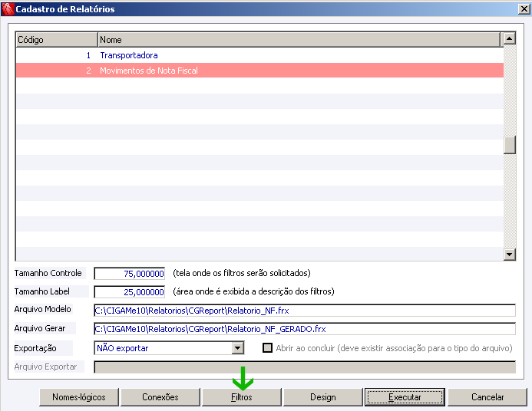Click the list scrollbar up arrow
The height and width of the screenshot is (411, 532).
click(509, 38)
